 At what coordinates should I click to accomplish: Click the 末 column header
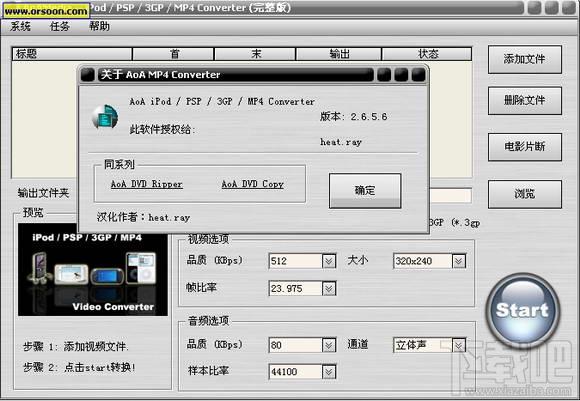(255, 54)
